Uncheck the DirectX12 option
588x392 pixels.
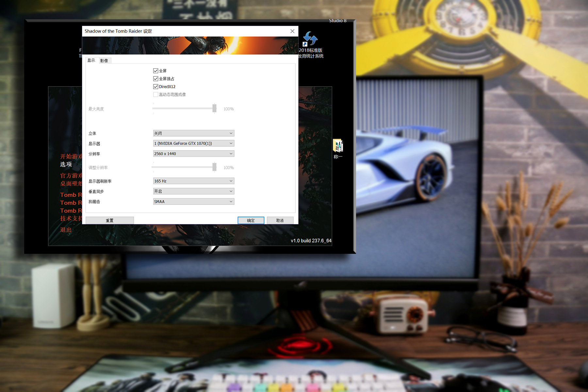pos(156,87)
